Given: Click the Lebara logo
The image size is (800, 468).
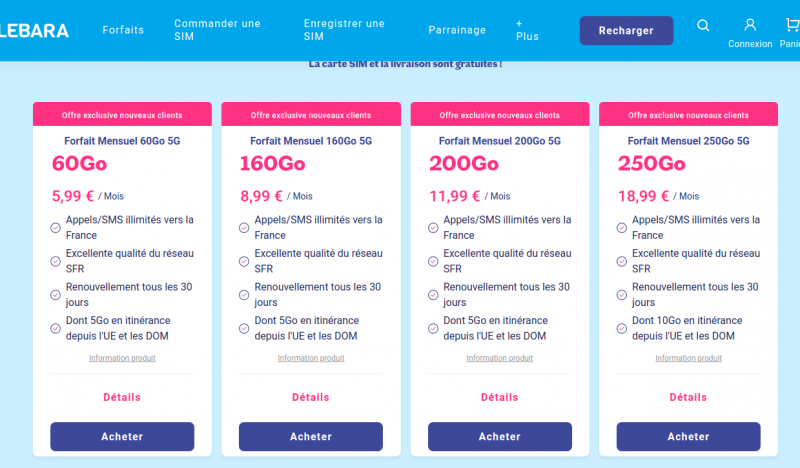Looking at the screenshot, I should (35, 30).
